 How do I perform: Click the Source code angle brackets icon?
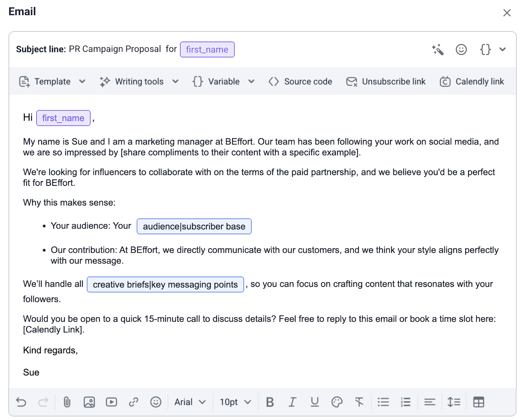coord(273,81)
